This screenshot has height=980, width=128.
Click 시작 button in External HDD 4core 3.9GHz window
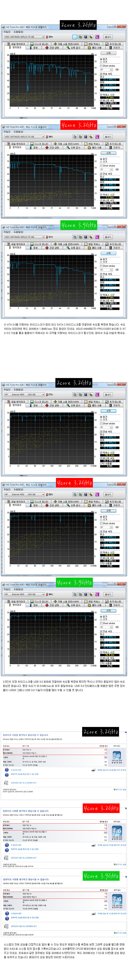pyautogui.click(x=108, y=611)
